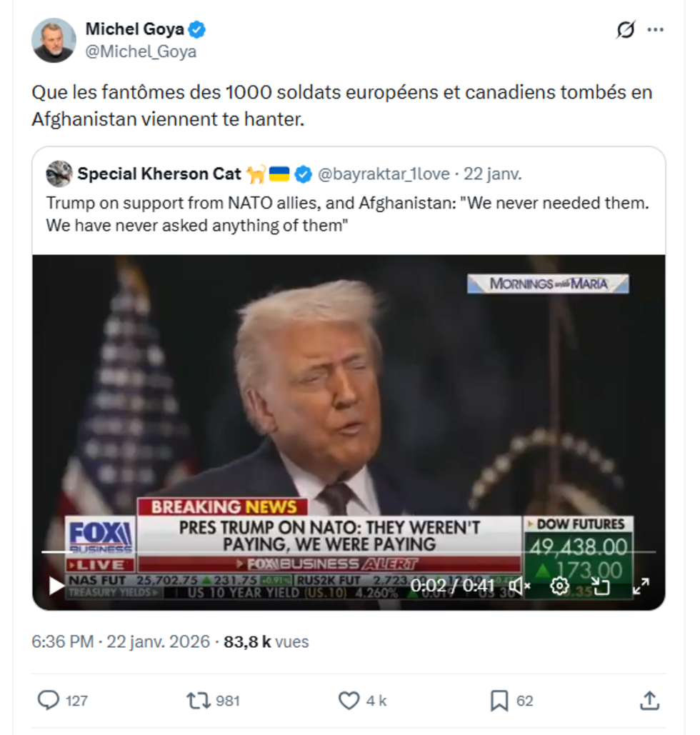Unmute the video sound
The height and width of the screenshot is (735, 700).
pyautogui.click(x=522, y=586)
